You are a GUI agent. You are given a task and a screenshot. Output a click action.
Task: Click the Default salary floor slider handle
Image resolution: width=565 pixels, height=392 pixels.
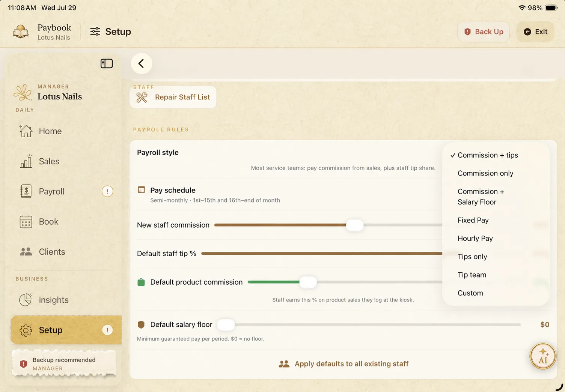226,324
